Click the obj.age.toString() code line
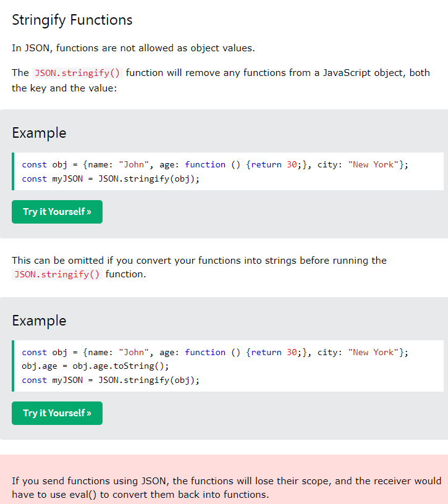This screenshot has width=448, height=504. [95, 366]
